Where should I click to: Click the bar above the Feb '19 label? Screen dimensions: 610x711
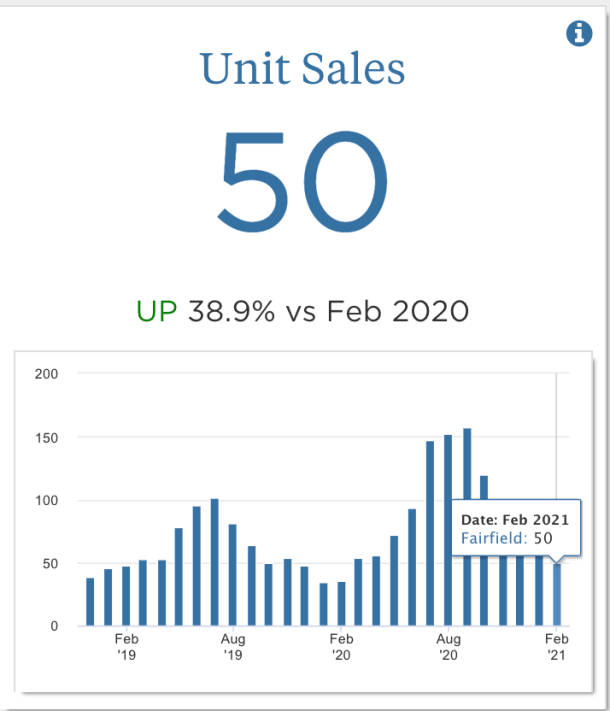point(126,596)
